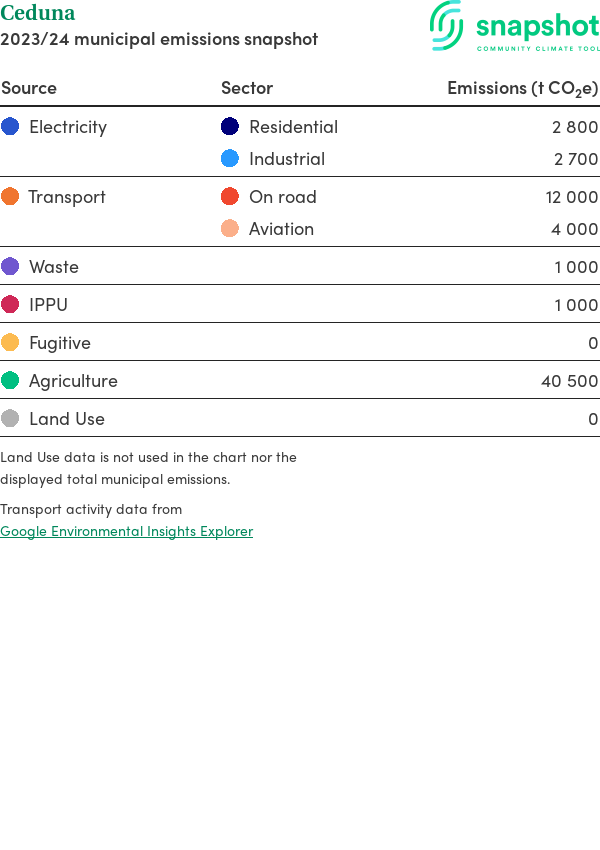Click the grey Land Use source dot

(10, 418)
